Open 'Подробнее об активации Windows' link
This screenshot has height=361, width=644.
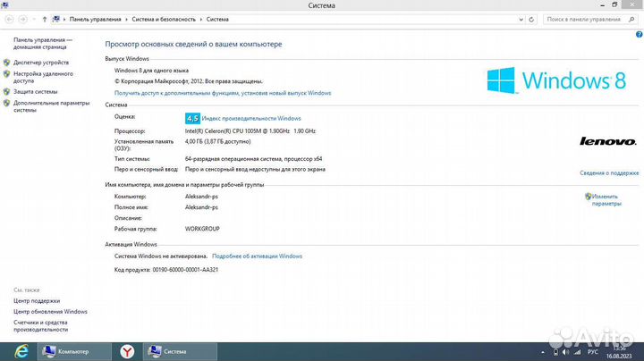[257, 256]
